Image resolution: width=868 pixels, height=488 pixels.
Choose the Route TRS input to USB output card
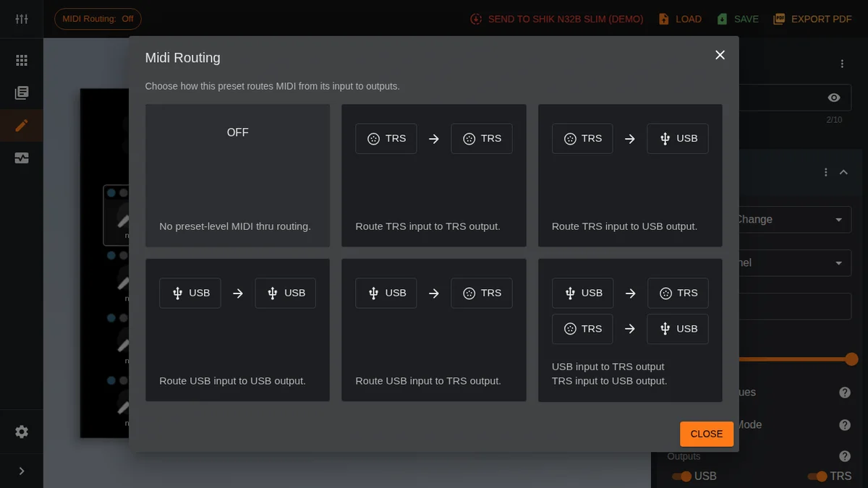coord(630,176)
